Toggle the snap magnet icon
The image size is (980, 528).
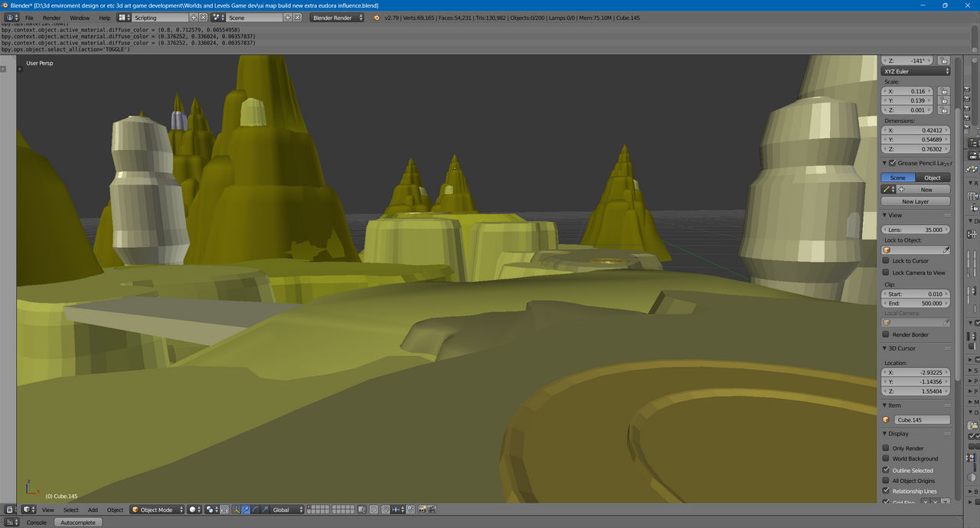point(387,509)
